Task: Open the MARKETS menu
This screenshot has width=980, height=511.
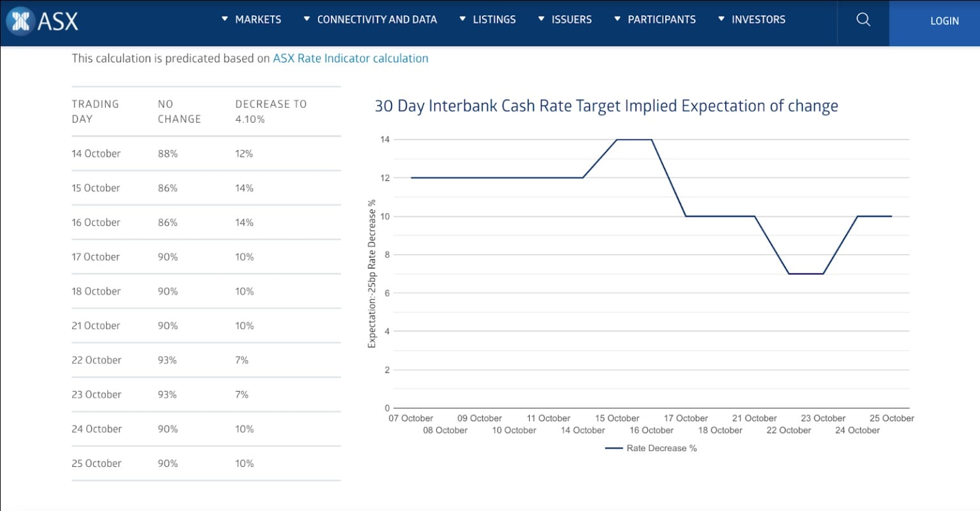Action: pos(258,20)
